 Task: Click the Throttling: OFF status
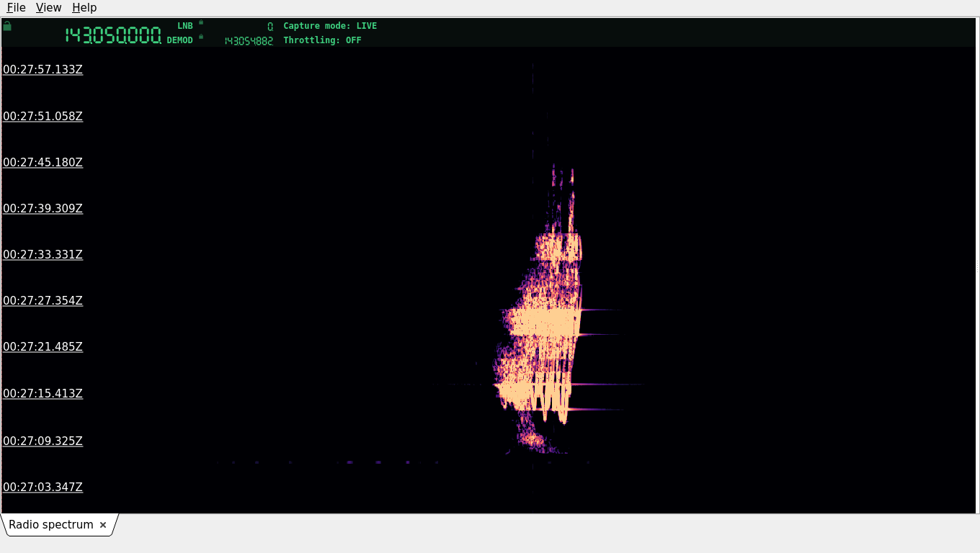click(x=322, y=40)
